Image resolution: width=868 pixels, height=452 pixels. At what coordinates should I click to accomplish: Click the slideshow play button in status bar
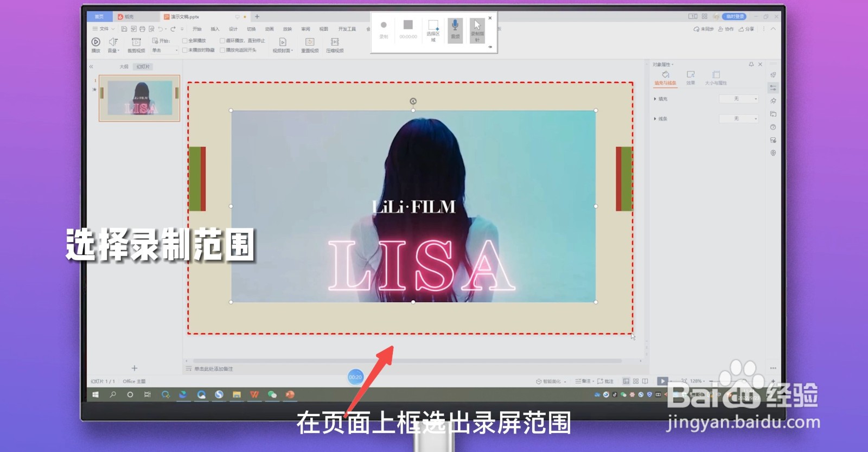pos(662,381)
